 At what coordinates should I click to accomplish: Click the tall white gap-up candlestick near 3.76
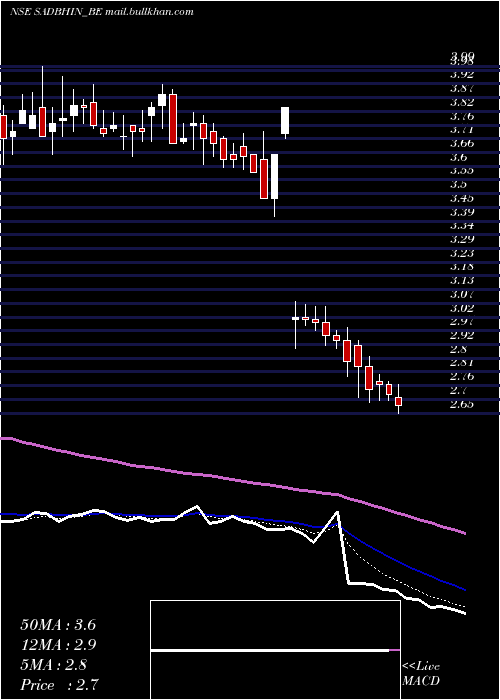pyautogui.click(x=285, y=121)
